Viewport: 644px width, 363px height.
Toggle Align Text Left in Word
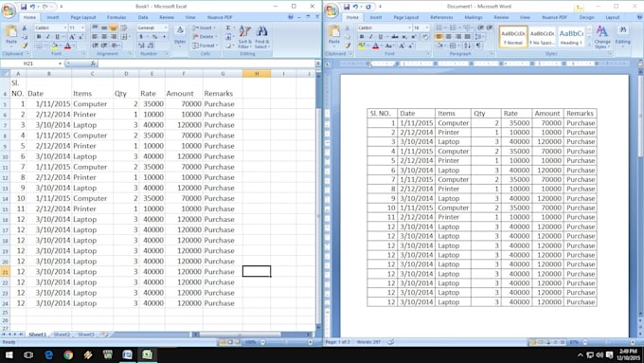[439, 37]
